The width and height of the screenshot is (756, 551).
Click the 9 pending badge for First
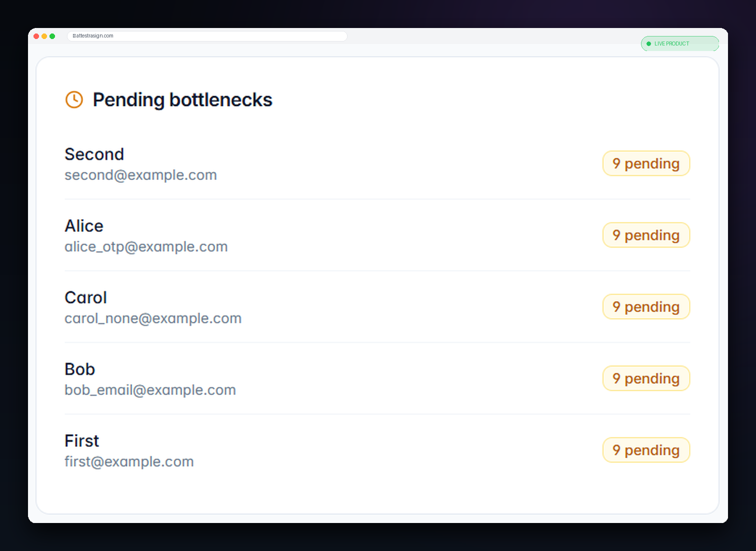tap(646, 450)
